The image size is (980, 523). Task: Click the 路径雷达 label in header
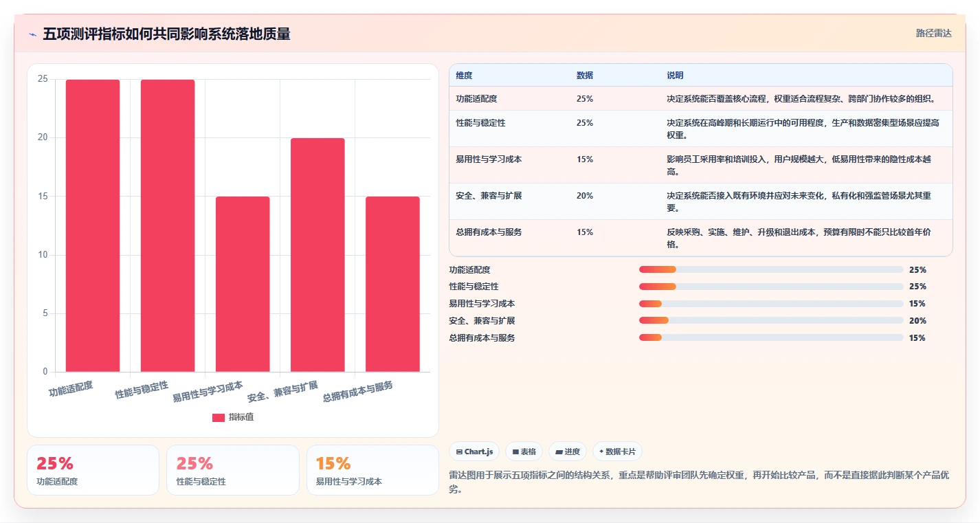click(x=933, y=33)
